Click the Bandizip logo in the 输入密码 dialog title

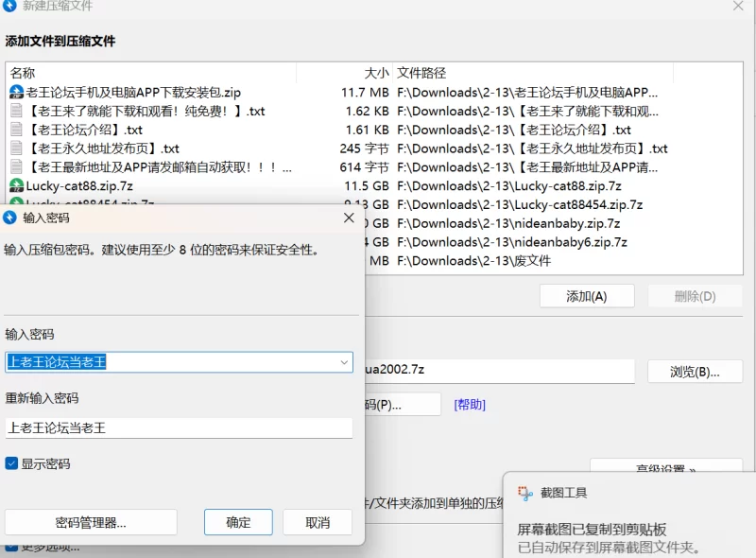tap(9, 218)
